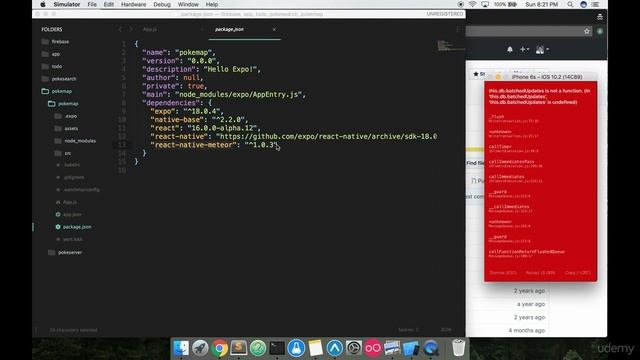The image size is (640, 360).
Task: Open Google Chrome from the Dock
Action: coord(219,348)
